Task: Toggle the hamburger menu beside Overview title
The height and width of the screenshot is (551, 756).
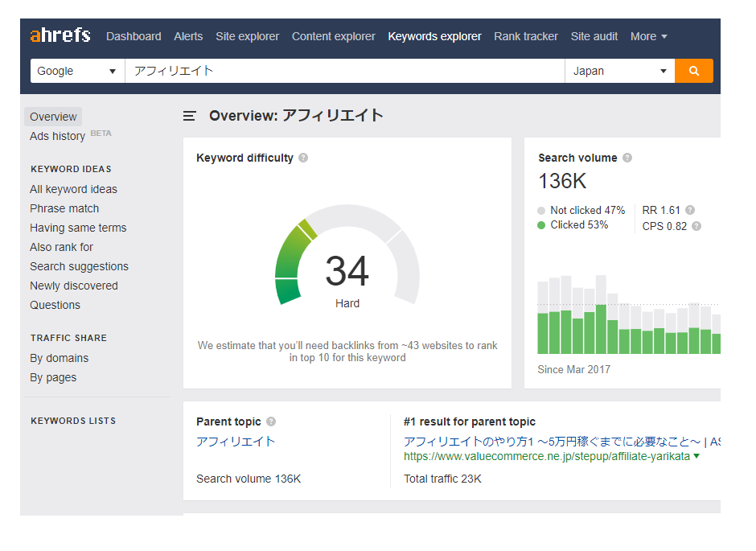Action: [190, 116]
